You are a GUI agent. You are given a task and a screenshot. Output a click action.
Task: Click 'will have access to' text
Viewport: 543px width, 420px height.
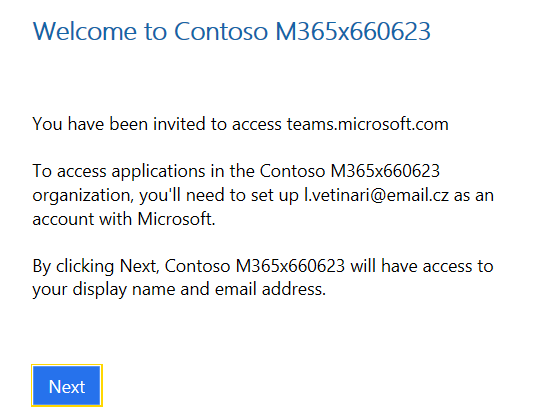tap(422, 266)
